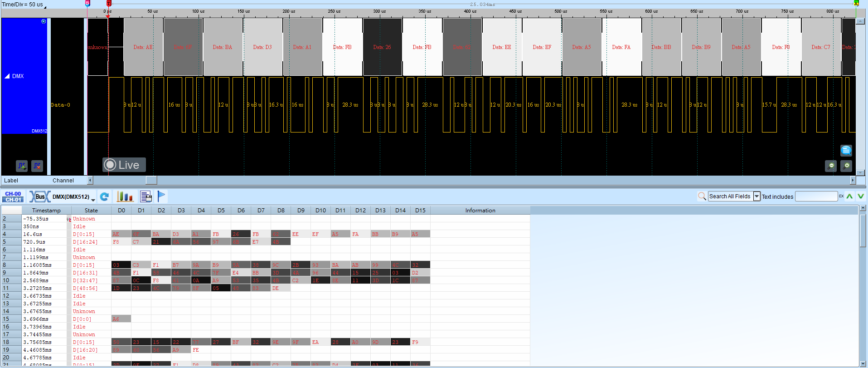868x368 pixels.
Task: Click the D cursor marker on ruler
Action: (87, 3)
